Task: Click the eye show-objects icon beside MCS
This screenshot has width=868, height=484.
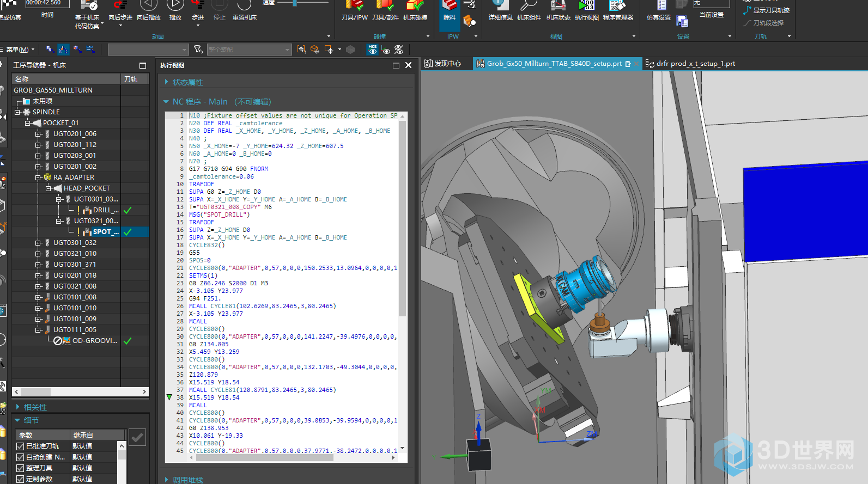Action: 386,50
